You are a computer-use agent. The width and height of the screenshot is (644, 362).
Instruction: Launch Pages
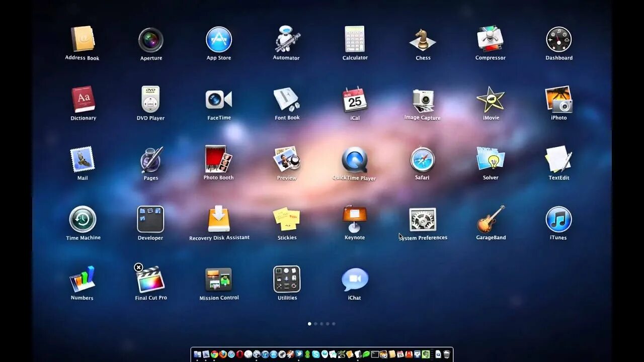click(x=151, y=159)
